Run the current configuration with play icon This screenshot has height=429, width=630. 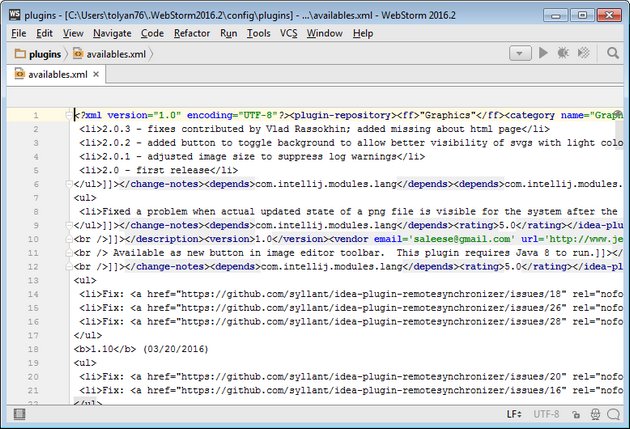point(545,53)
